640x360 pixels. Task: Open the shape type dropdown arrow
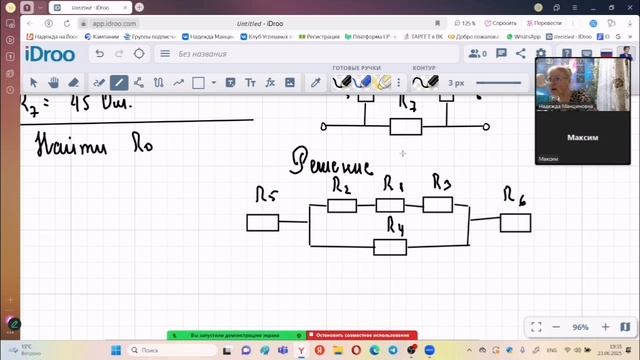213,83
